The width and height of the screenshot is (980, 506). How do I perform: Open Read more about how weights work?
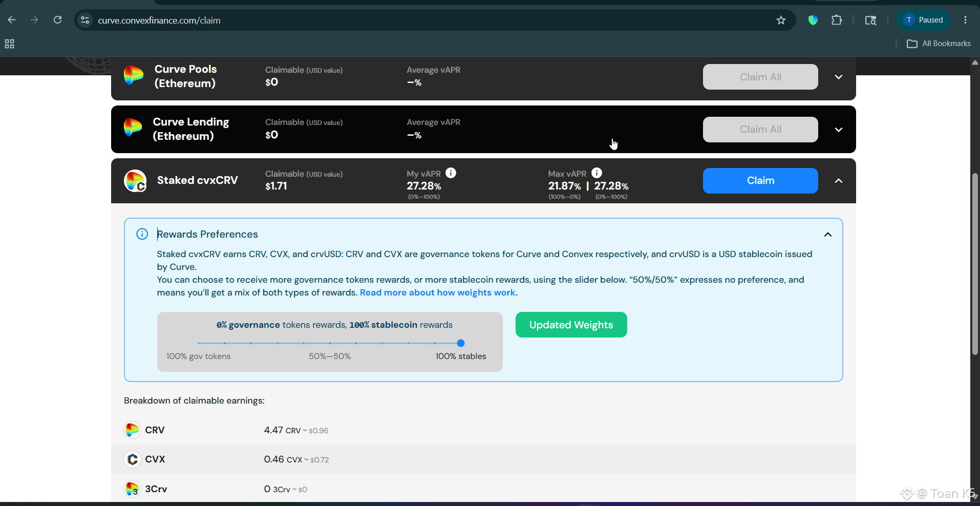(x=439, y=292)
